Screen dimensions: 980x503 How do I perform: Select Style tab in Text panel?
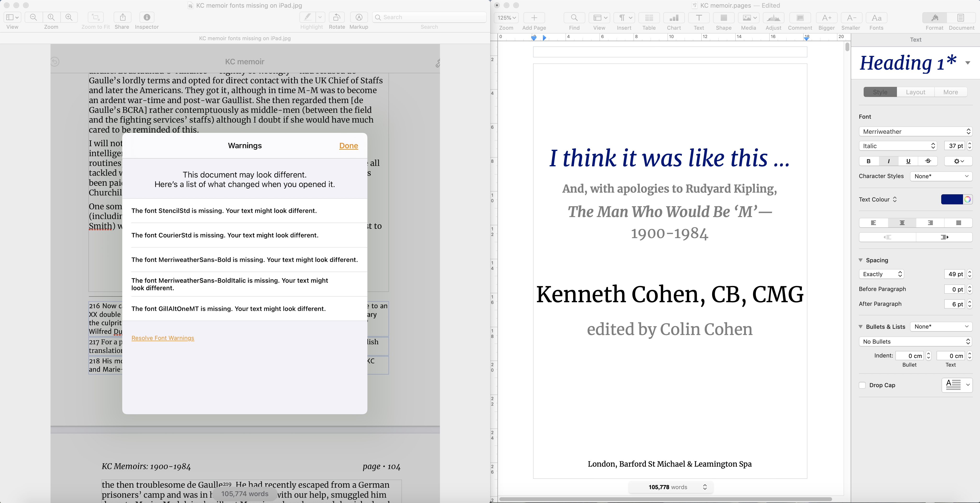880,92
